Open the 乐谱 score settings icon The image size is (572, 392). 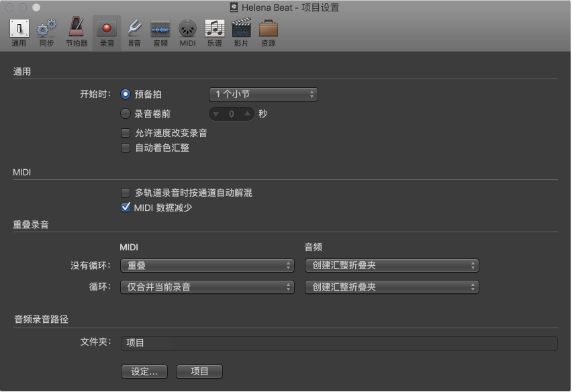pyautogui.click(x=215, y=32)
